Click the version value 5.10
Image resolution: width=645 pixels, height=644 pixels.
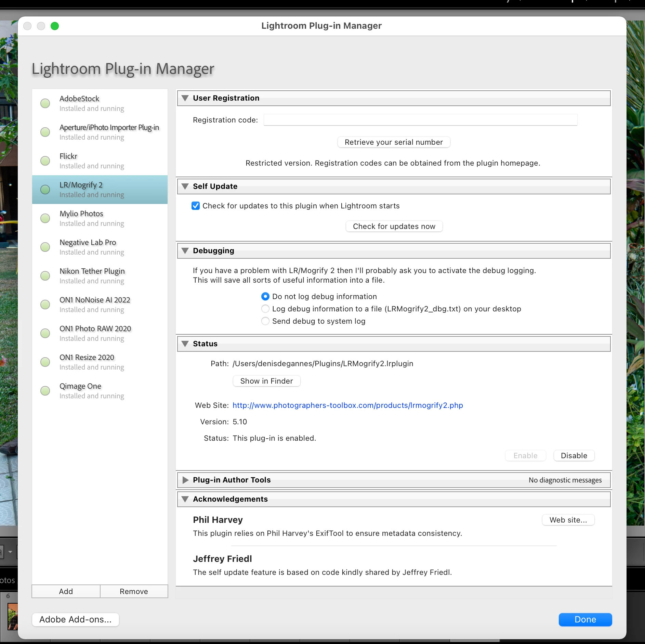pos(240,422)
